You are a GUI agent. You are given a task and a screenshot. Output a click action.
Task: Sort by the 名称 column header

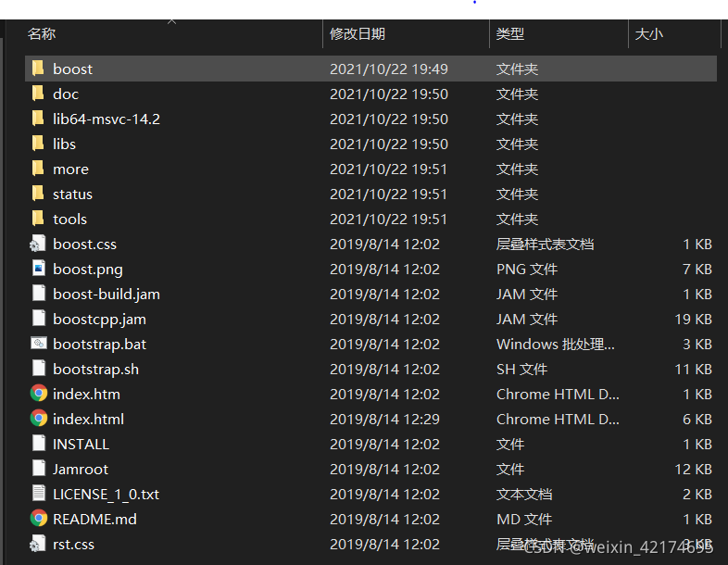42,34
